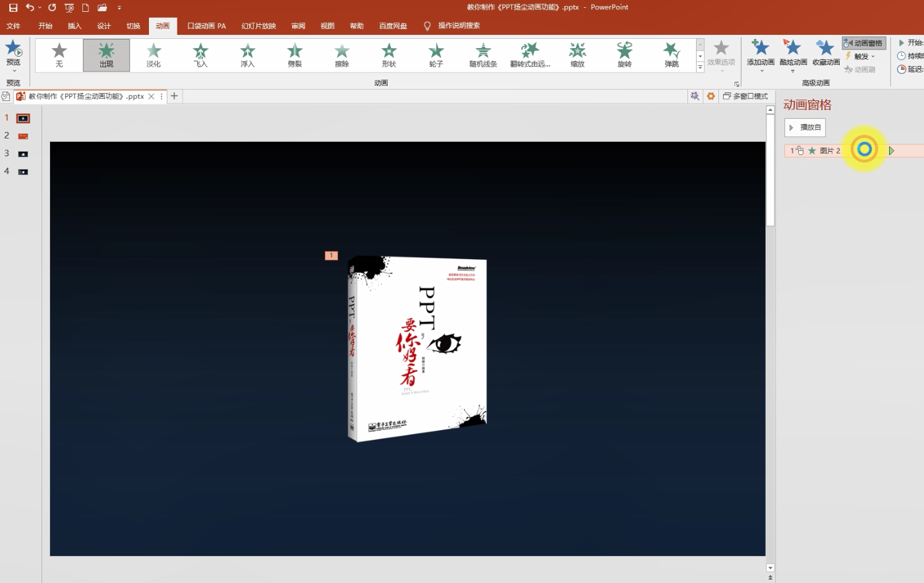Open the 百度网盘 tab
Viewport: 924px width, 583px height.
[x=393, y=26]
